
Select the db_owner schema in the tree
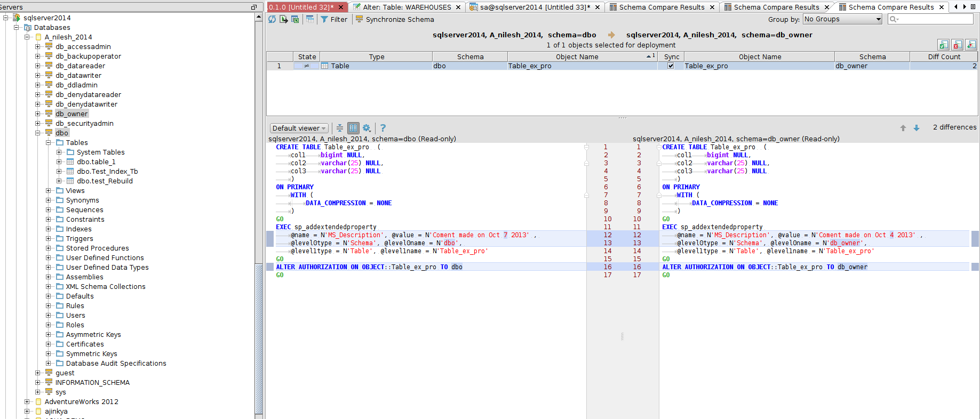tap(71, 114)
